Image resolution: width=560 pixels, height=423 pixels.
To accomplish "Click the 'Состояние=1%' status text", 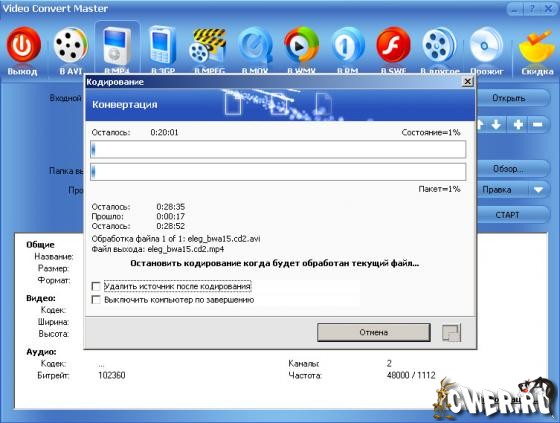I will (431, 133).
